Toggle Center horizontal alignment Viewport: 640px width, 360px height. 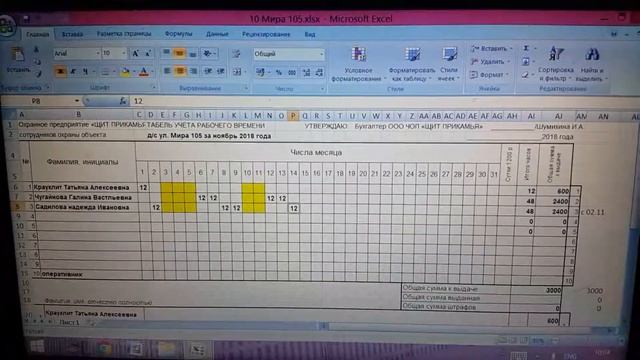[180, 72]
